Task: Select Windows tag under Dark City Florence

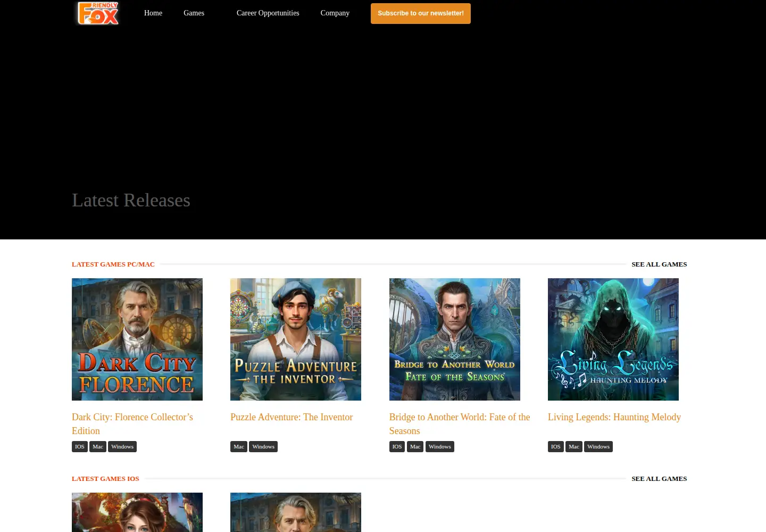Action: [x=122, y=446]
